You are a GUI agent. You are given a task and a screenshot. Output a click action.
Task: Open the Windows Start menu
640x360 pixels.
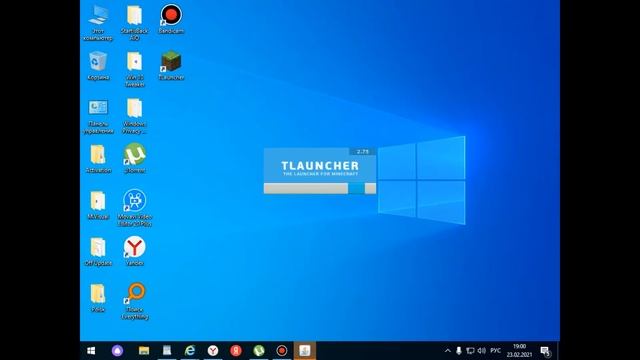pos(91,351)
